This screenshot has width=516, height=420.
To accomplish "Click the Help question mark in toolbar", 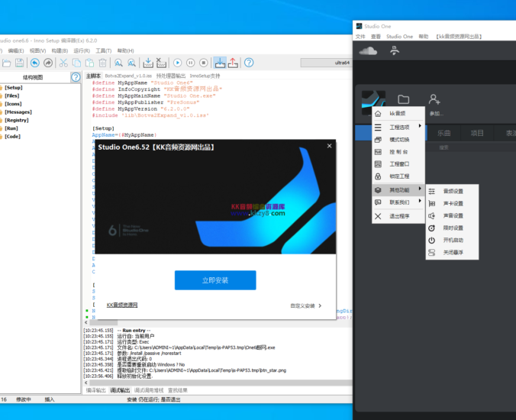I will tap(249, 63).
